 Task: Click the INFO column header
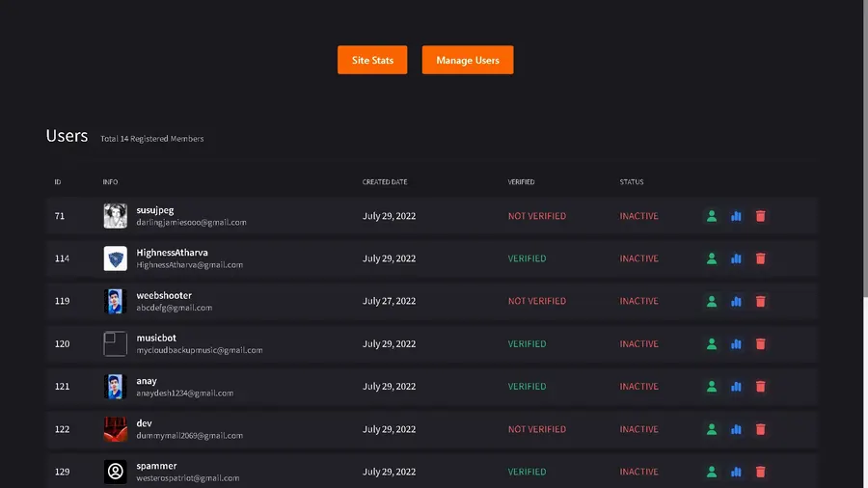coord(110,182)
